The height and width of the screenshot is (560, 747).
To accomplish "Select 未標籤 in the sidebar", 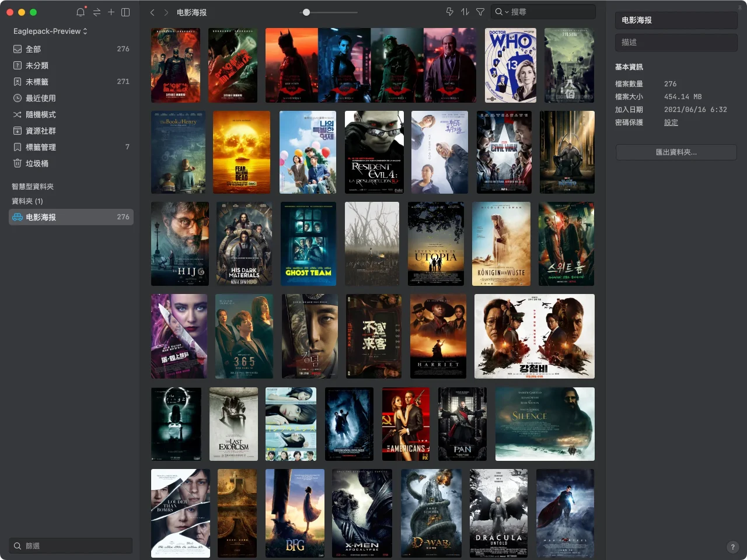I will click(x=71, y=82).
